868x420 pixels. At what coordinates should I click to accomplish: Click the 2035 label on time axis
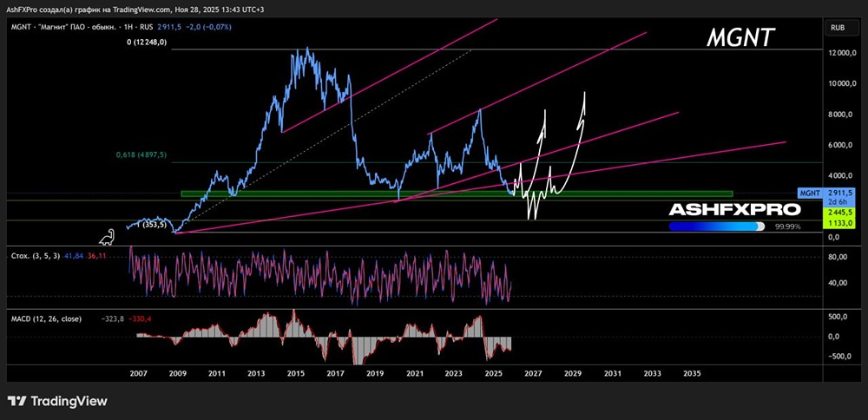point(692,373)
